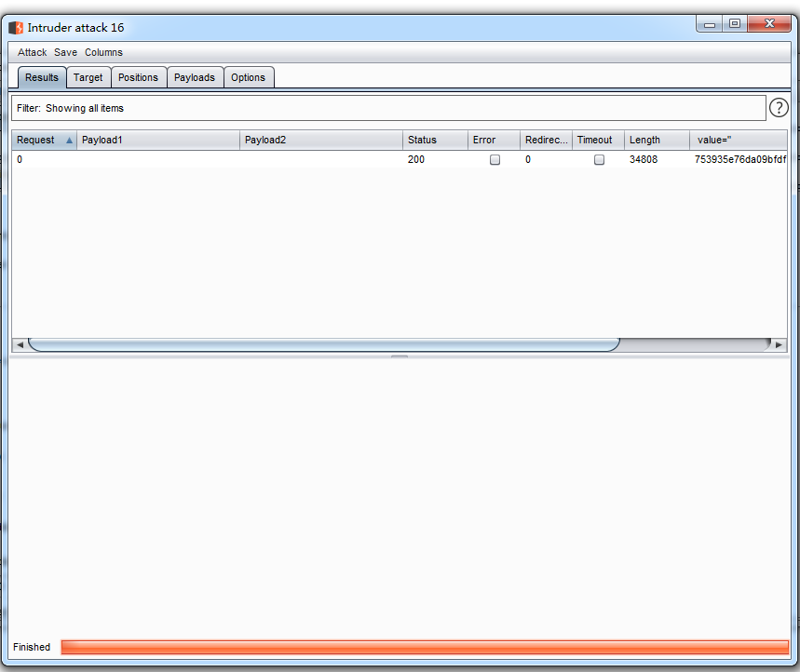800x672 pixels.
Task: Click the left scroll arrow of the results table
Action: [x=20, y=344]
